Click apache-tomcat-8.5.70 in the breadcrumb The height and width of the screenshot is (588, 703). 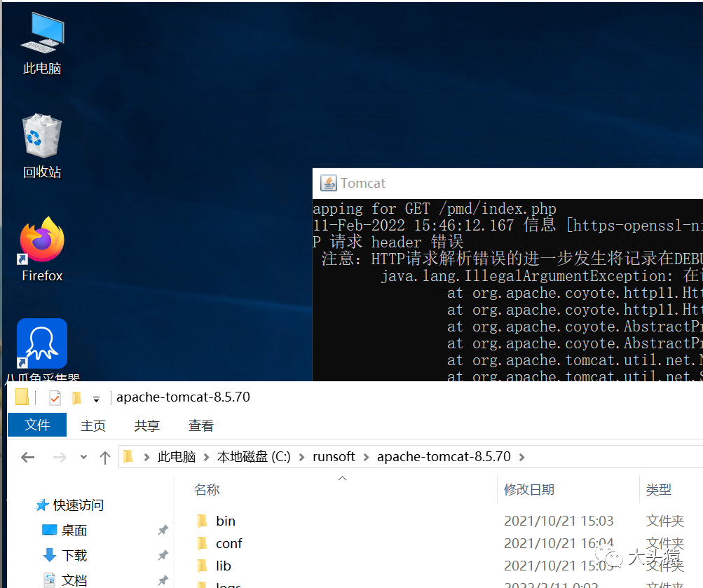[x=444, y=457]
